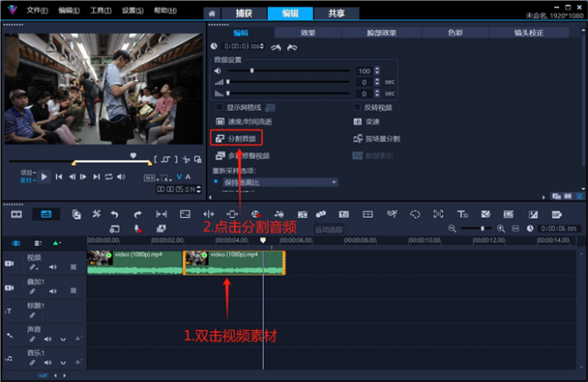588x382 pixels.
Task: Open the sound mixer icon
Action: coord(279,214)
